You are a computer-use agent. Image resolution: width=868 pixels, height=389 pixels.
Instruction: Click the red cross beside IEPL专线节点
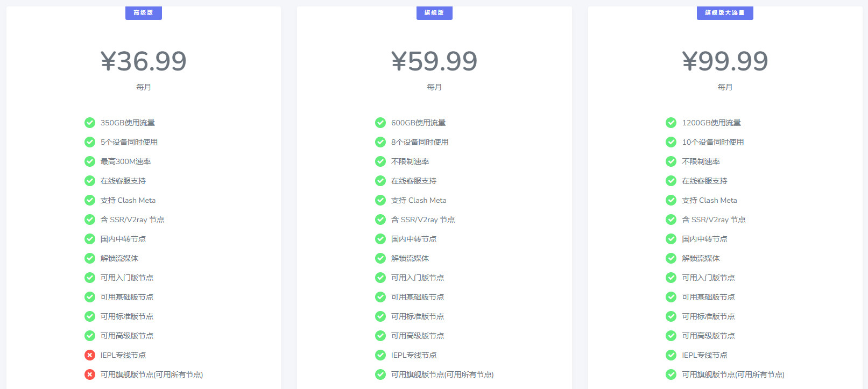click(x=90, y=355)
